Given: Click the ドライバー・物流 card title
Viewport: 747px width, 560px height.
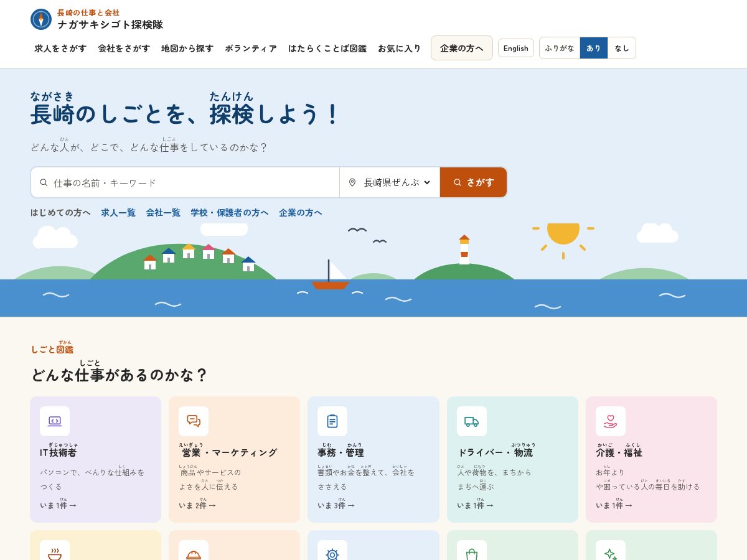Looking at the screenshot, I should (495, 452).
